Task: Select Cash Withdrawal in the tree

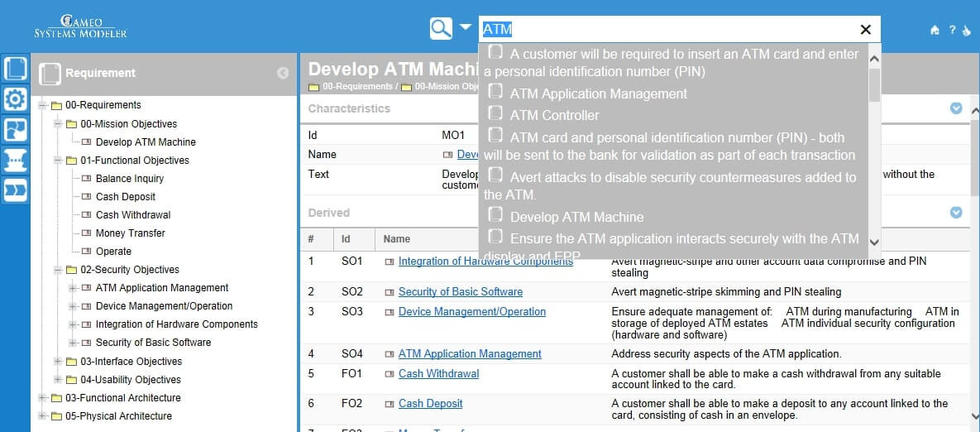Action: pos(133,214)
